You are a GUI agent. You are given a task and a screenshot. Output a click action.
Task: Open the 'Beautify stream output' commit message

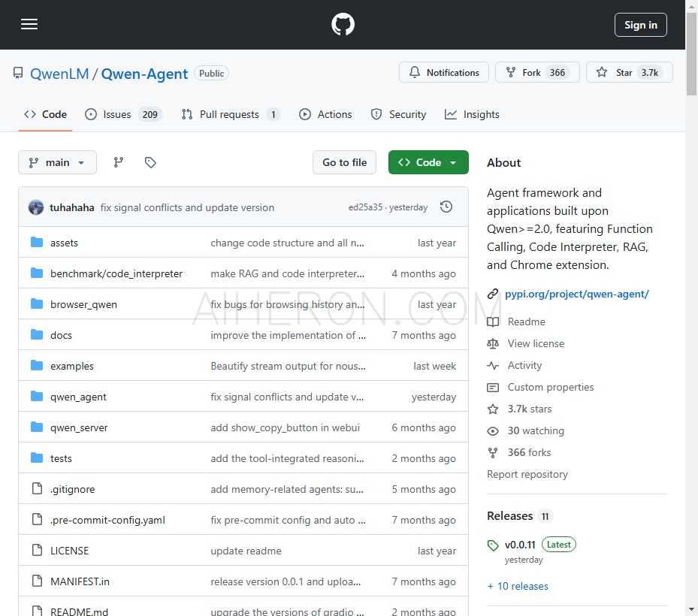point(288,367)
